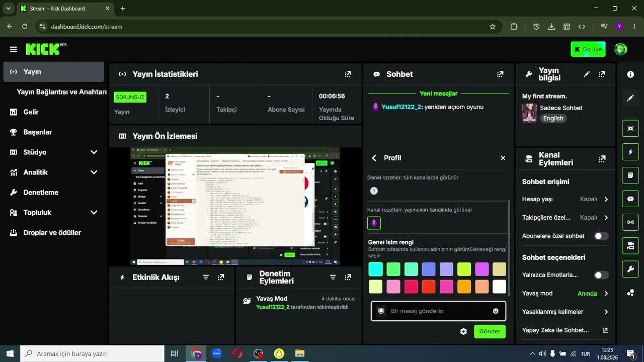Choose the cyan name color swatch
The width and height of the screenshot is (644, 362).
click(375, 269)
